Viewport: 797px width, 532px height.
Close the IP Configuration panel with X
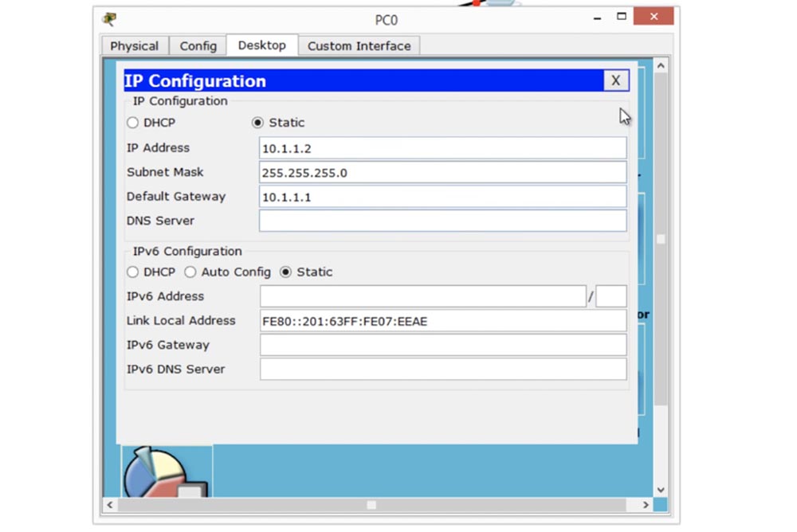(615, 80)
